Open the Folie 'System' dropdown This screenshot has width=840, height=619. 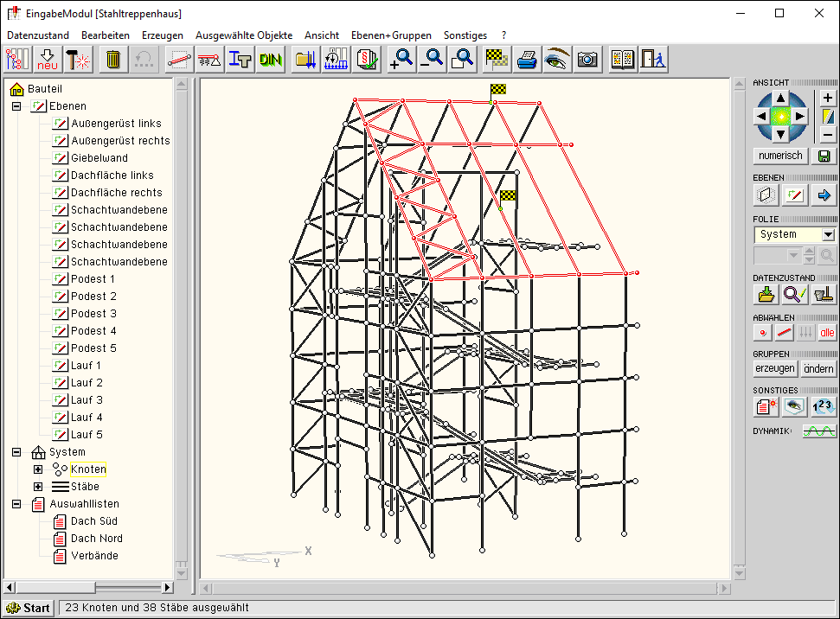click(x=828, y=234)
